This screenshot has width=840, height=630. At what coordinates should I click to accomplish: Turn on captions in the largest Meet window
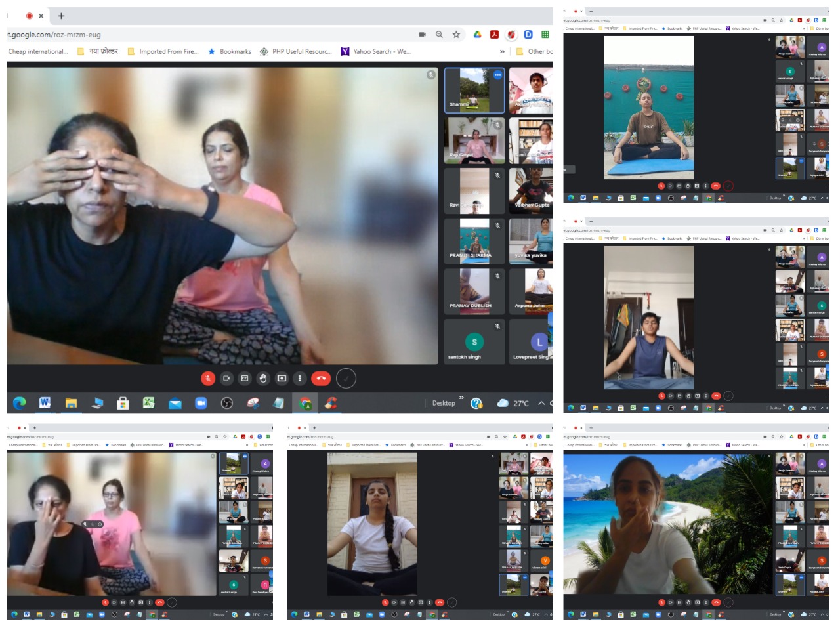coord(245,378)
